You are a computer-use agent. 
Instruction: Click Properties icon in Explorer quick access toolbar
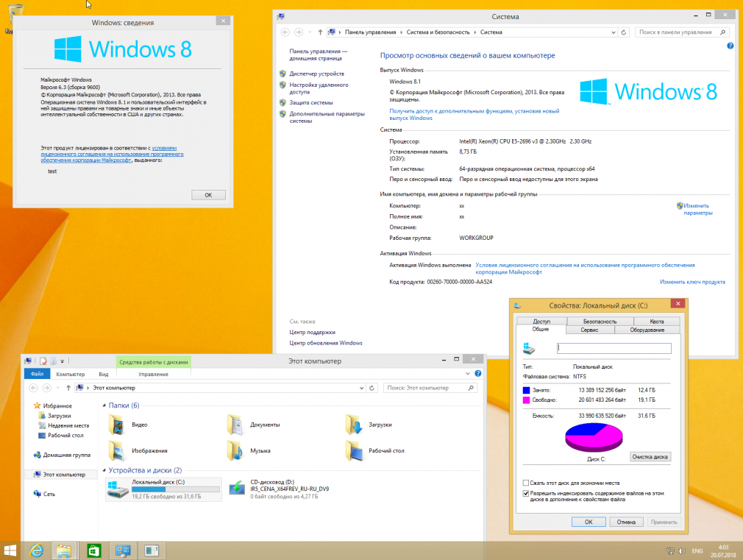point(43,361)
